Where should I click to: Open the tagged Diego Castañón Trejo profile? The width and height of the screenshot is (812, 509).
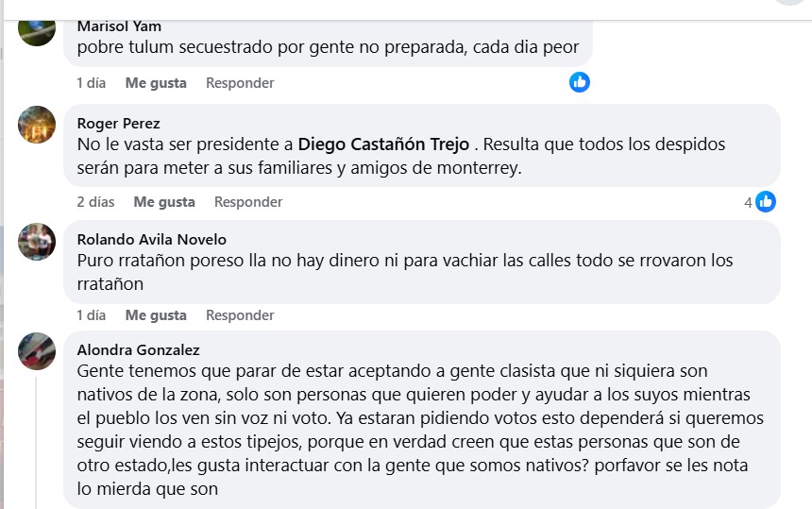pyautogui.click(x=383, y=145)
